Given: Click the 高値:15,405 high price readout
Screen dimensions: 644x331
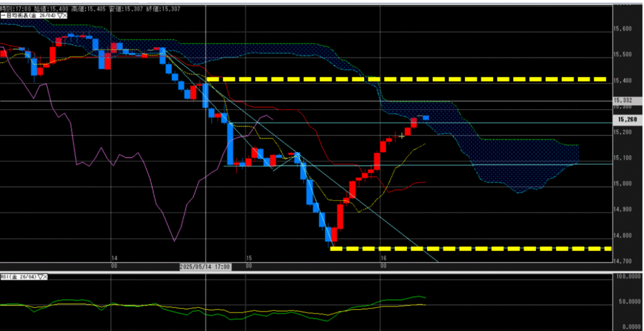Looking at the screenshot, I should point(88,9).
